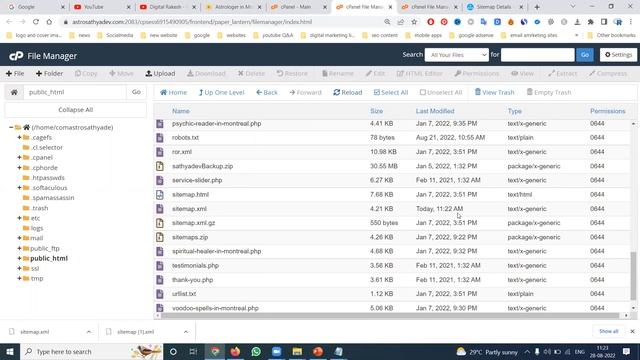Click View Trash

click(494, 93)
